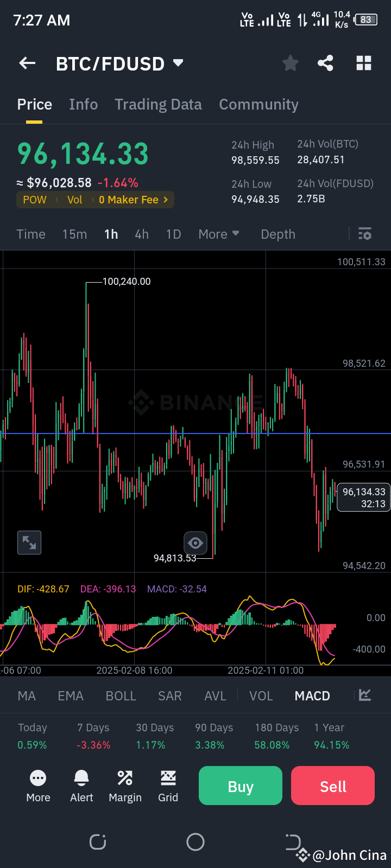Select the AVL indicator

click(215, 696)
